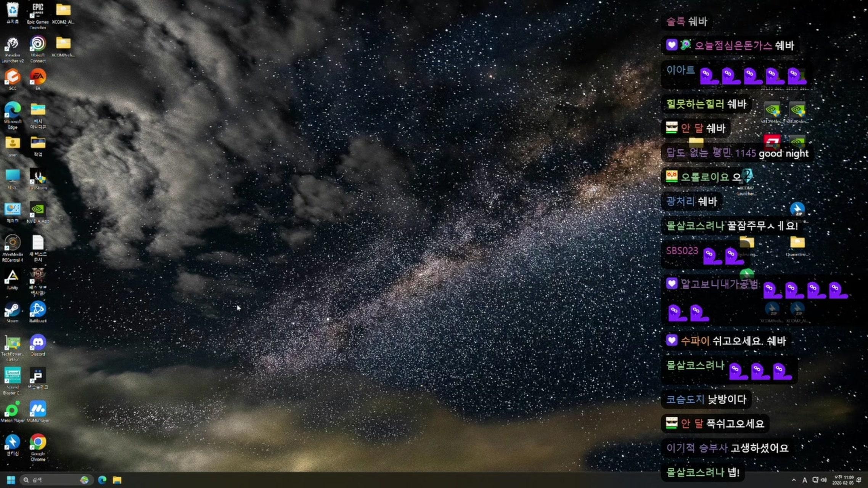Select the EA app desktop shortcut
868x488 pixels.
pos(38,77)
